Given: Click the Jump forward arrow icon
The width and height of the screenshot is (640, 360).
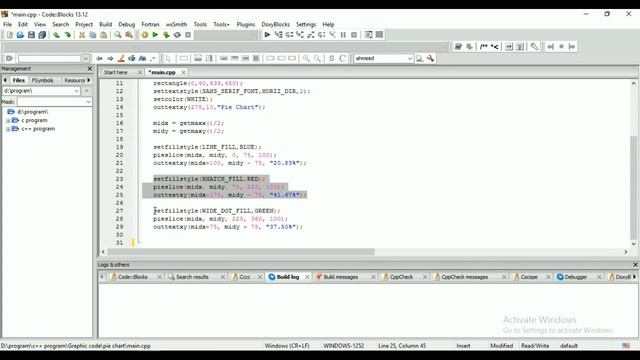Looking at the screenshot, I should click(x=110, y=58).
